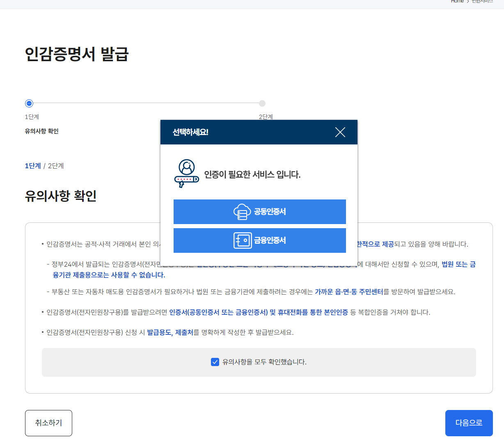Click the security card icon on 금융인증서 button

[242, 240]
